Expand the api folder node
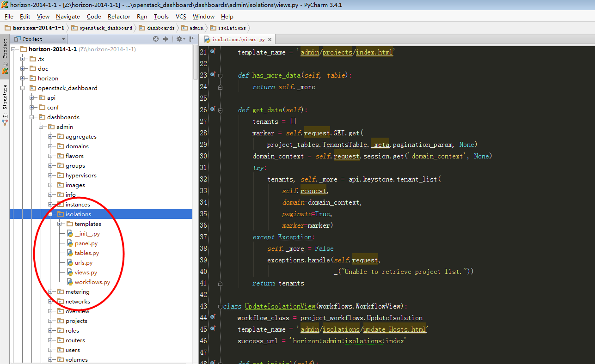 [x=32, y=97]
